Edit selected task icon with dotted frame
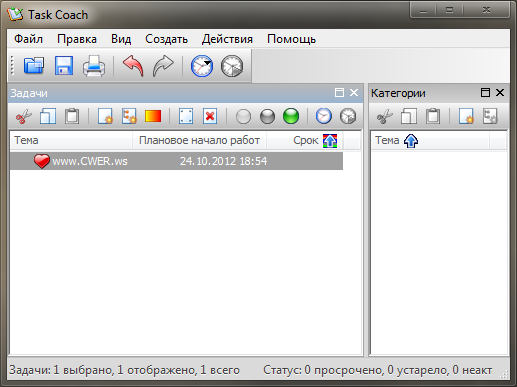The height and width of the screenshot is (387, 517). (x=186, y=116)
